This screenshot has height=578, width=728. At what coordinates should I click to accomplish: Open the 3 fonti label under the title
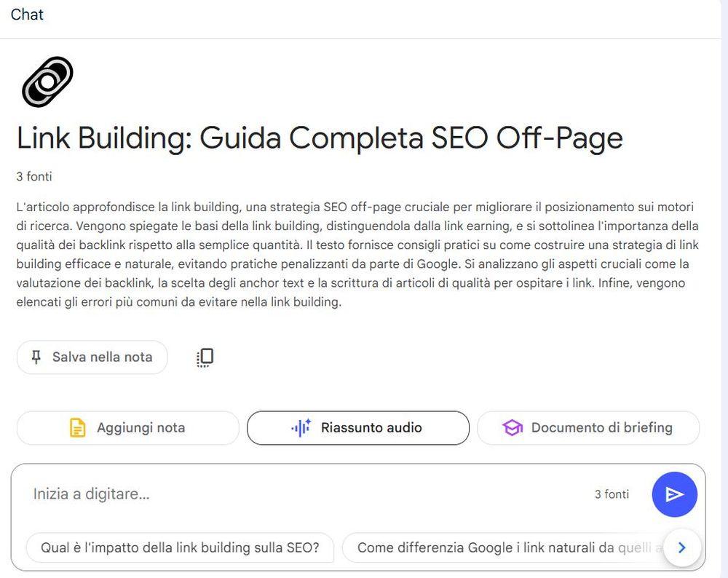34,177
